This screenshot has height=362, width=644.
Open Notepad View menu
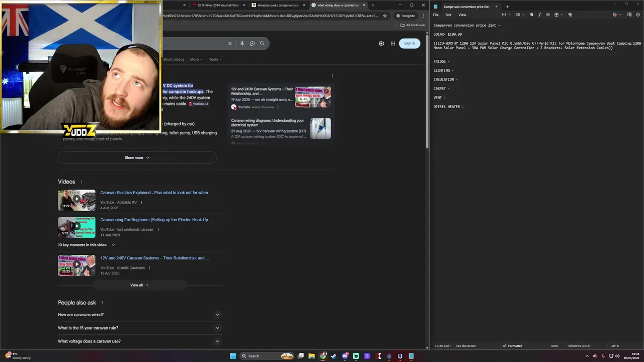point(462,15)
